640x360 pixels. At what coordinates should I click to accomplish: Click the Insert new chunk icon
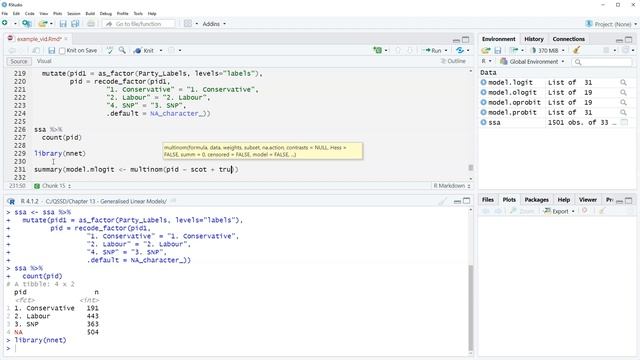[x=378, y=50]
